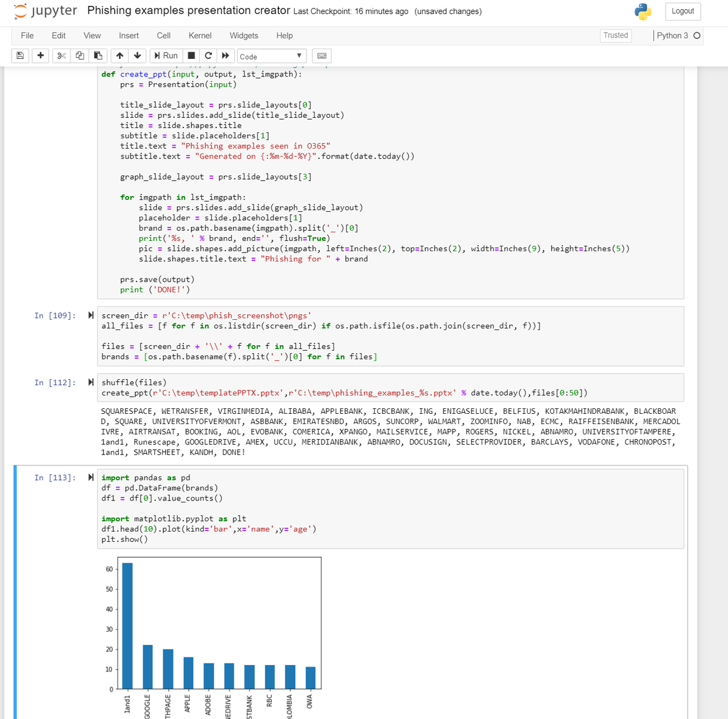
Task: Click the Logout button
Action: 682,11
